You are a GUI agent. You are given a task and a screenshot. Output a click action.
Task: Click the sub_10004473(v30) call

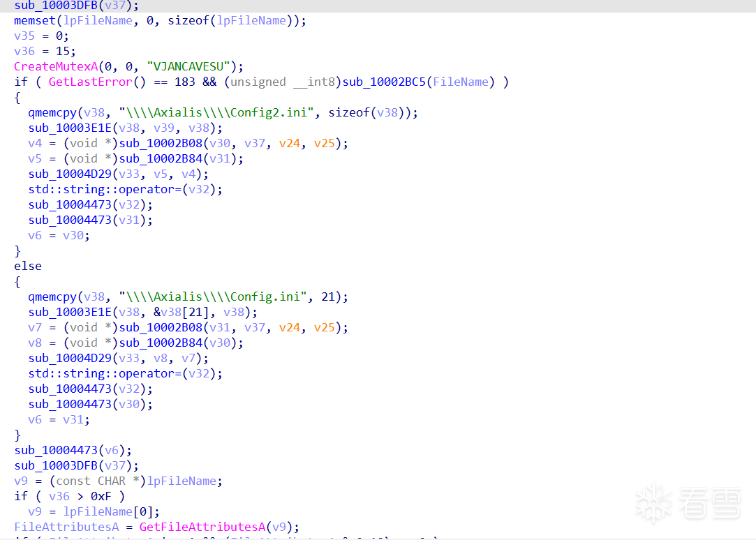pyautogui.click(x=89, y=404)
